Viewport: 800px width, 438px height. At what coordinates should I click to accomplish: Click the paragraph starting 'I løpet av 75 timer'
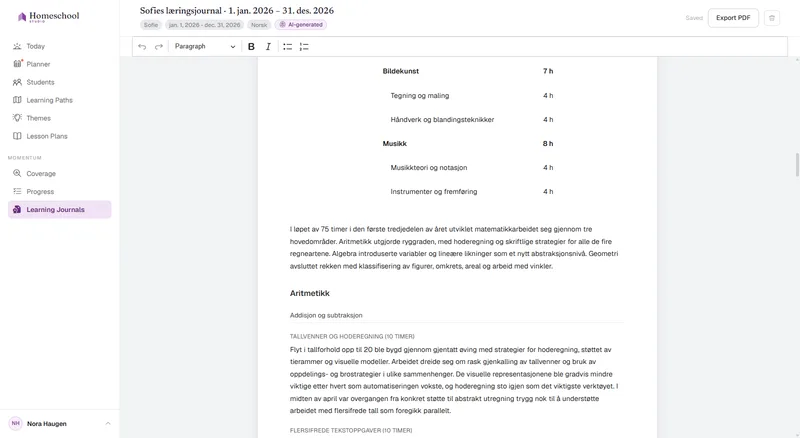pos(454,248)
